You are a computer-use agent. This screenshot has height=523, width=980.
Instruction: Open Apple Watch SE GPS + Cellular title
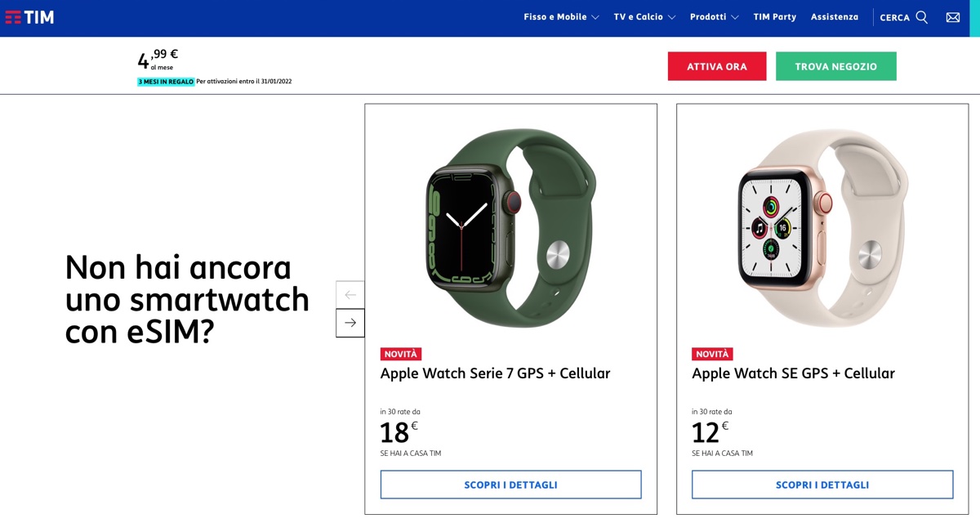(793, 373)
